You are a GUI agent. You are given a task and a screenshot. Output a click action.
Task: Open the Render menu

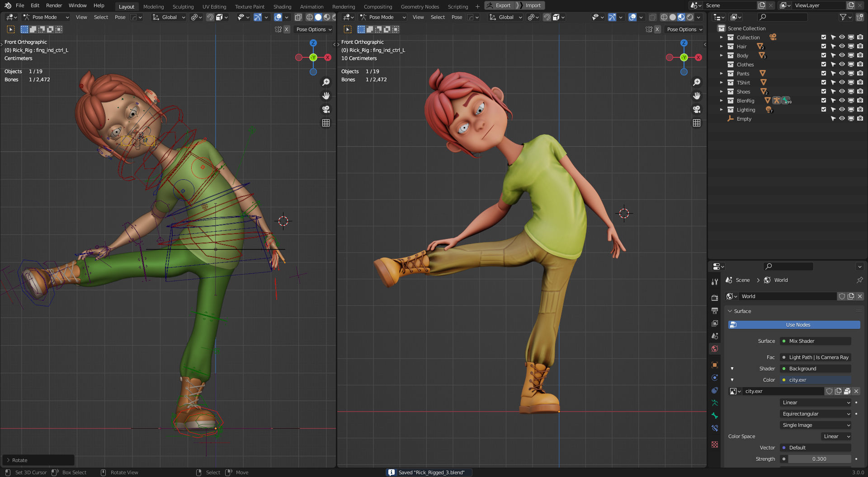(x=54, y=5)
